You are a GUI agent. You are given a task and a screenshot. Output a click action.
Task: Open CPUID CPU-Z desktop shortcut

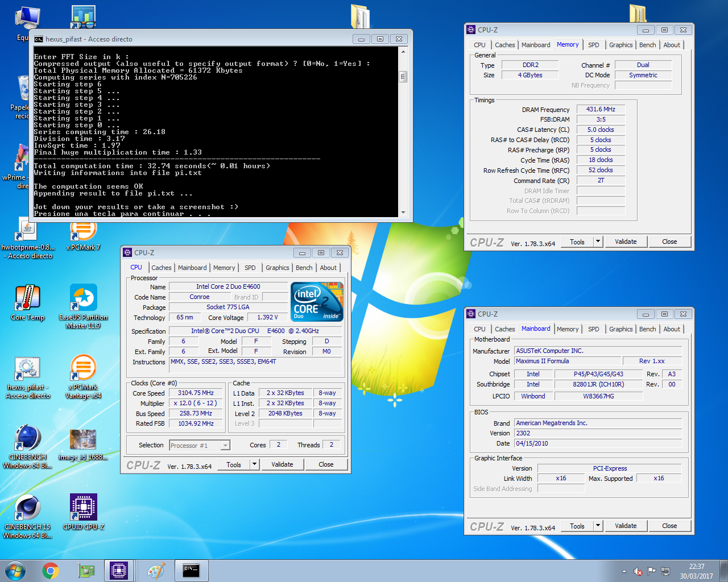(83, 512)
